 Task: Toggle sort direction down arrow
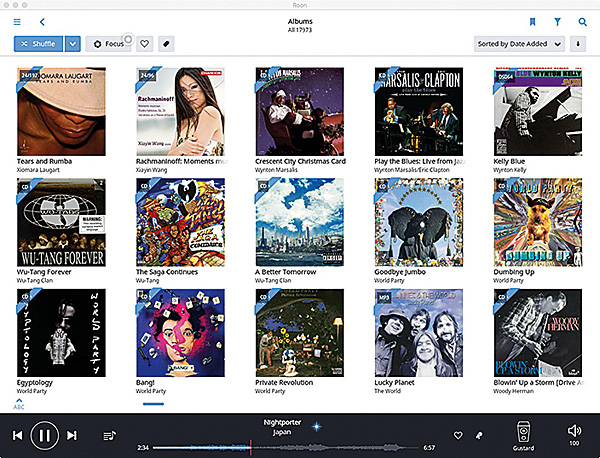click(578, 44)
